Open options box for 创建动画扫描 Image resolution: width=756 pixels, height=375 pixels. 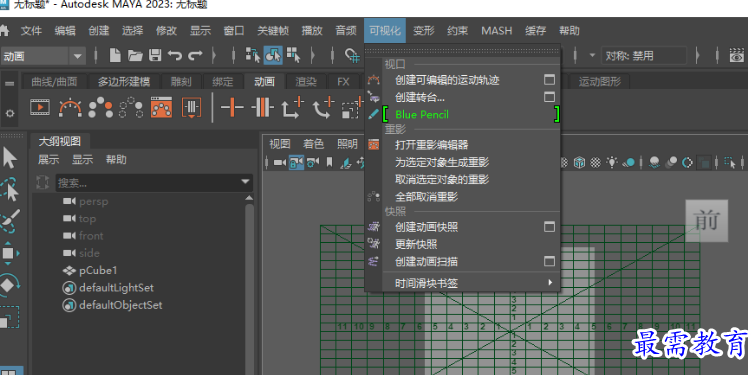(x=549, y=262)
